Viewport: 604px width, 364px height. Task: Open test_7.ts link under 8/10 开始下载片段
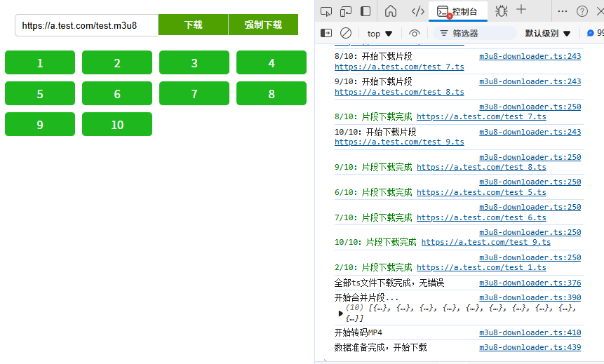pos(399,67)
